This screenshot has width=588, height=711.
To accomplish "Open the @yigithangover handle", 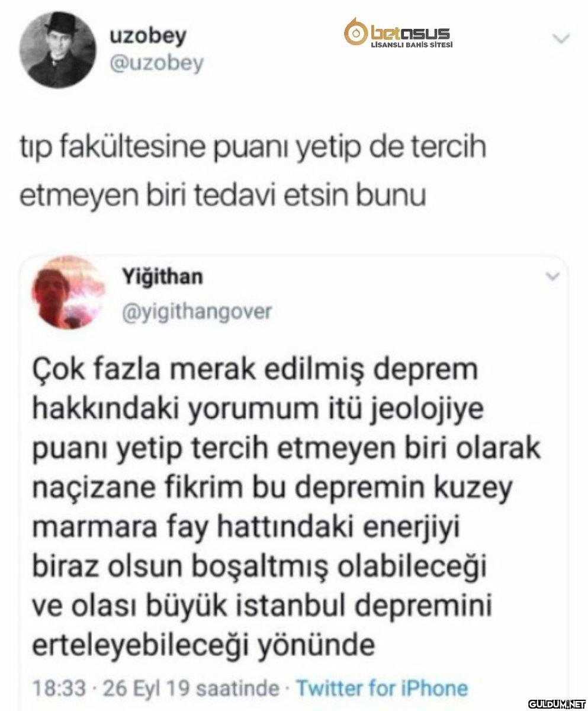I will 195,310.
